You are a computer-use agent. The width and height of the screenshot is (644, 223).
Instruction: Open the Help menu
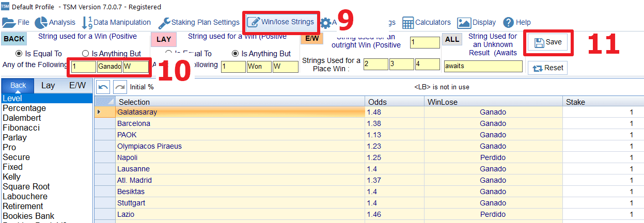tap(517, 22)
